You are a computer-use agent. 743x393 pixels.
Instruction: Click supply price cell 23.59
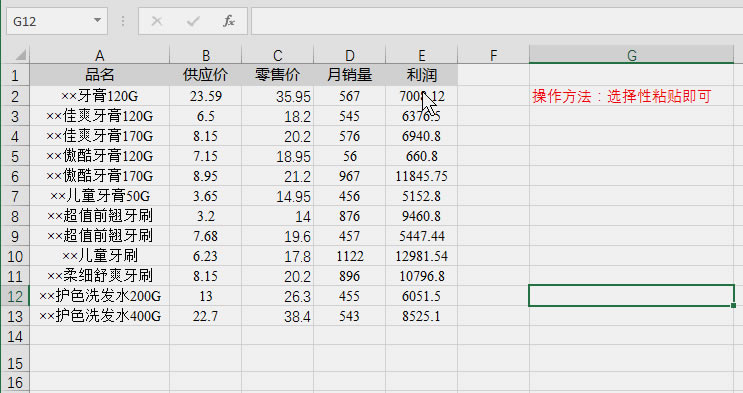(x=206, y=96)
